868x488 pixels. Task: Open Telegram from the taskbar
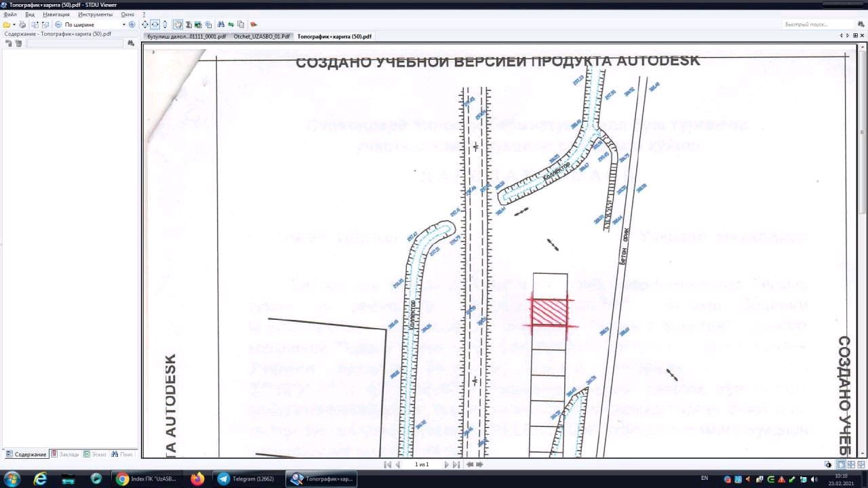(x=248, y=479)
